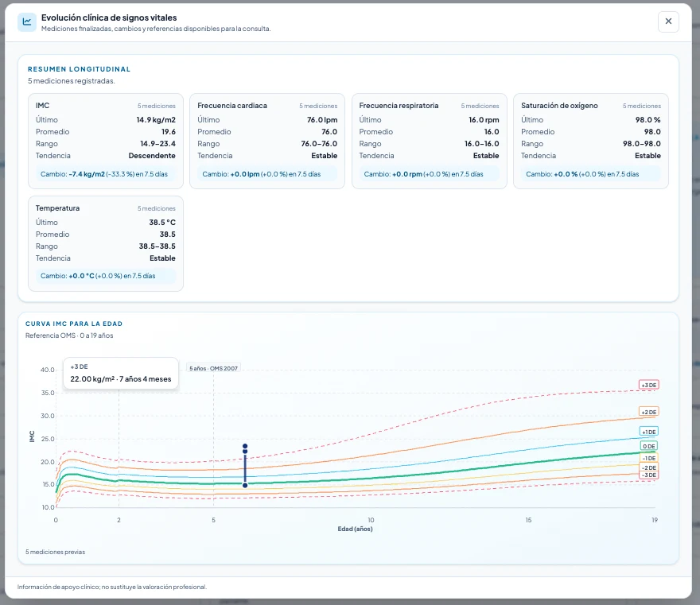
Task: Select the -3 DE curve legend label
Action: pyautogui.click(x=648, y=475)
